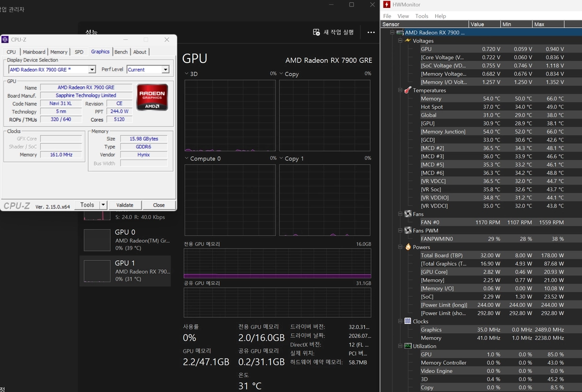The width and height of the screenshot is (582, 392).
Task: Collapse the Voltages group in HWMonitor
Action: coord(400,40)
